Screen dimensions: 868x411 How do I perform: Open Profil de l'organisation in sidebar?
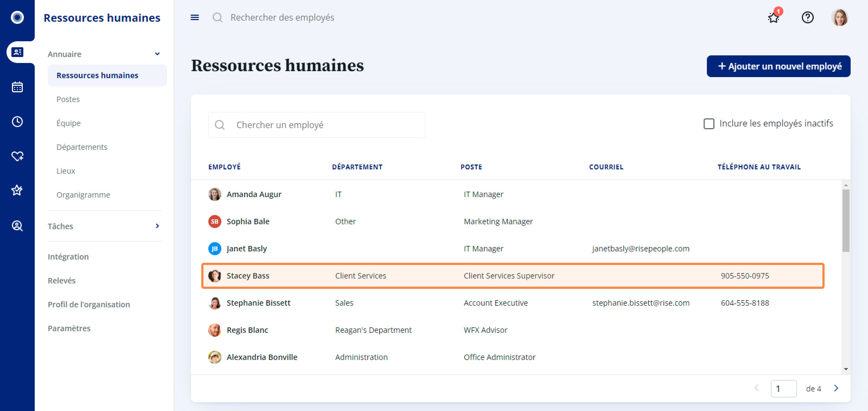89,305
